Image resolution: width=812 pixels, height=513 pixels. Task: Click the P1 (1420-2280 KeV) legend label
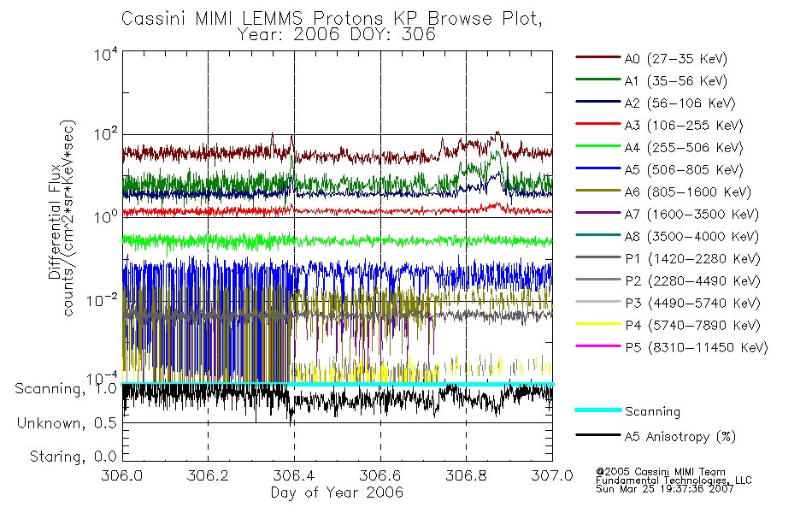pyautogui.click(x=692, y=258)
